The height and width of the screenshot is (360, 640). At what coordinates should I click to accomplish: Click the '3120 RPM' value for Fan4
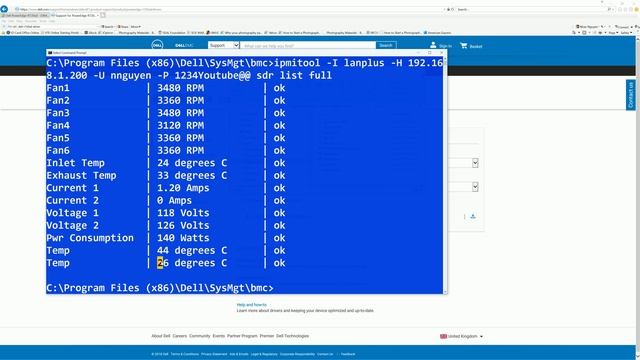pyautogui.click(x=180, y=125)
